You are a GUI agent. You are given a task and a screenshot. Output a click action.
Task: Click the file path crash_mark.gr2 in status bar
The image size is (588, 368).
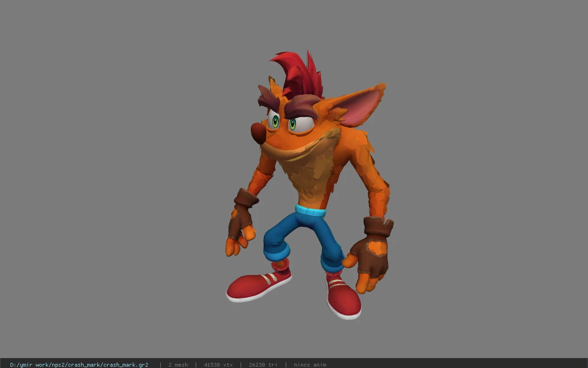coord(79,365)
